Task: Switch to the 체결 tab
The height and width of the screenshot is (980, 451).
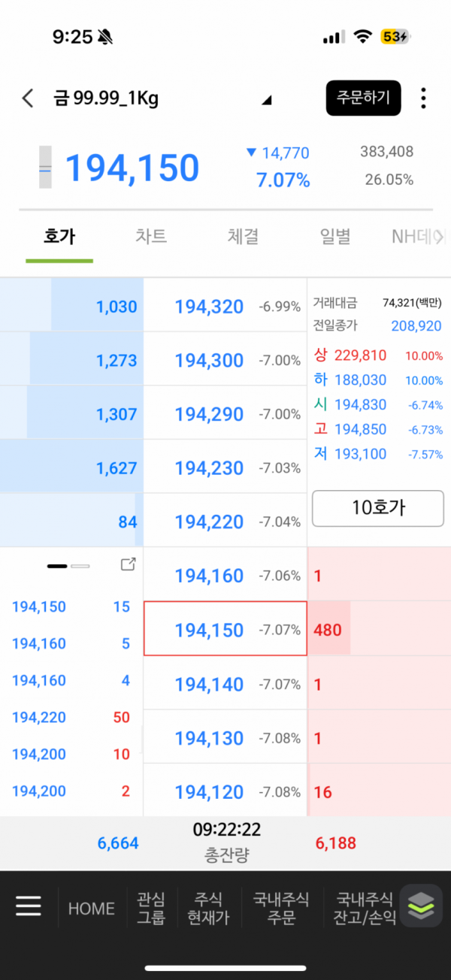Action: coord(243,237)
